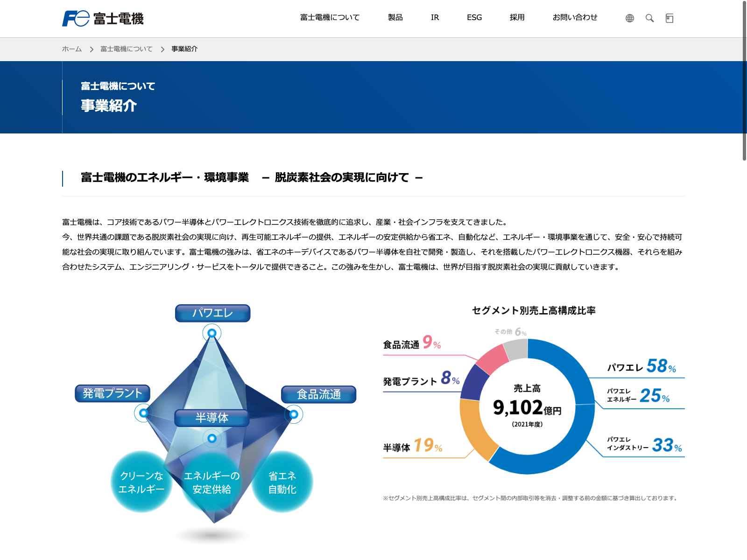Go to the 採用 recruitment page
The width and height of the screenshot is (747, 560).
(x=517, y=18)
